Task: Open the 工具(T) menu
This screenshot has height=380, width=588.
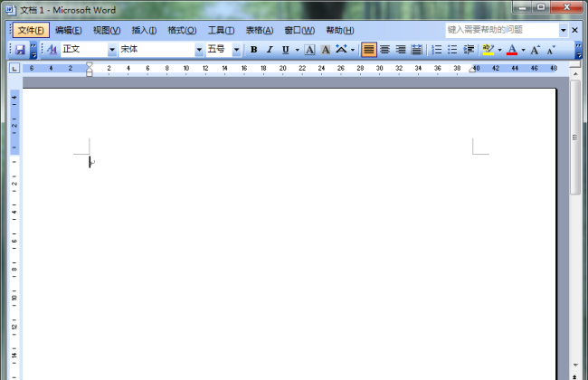Action: coord(222,31)
